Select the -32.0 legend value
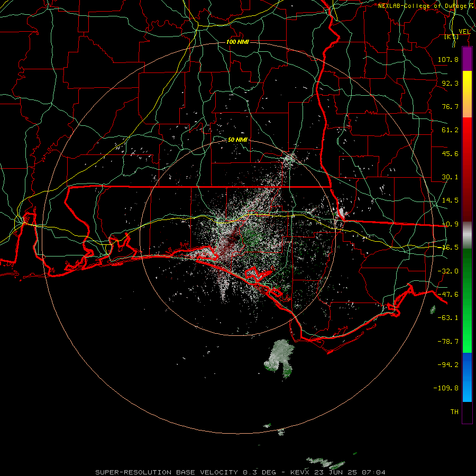This screenshot has height=476, width=476. click(x=448, y=271)
